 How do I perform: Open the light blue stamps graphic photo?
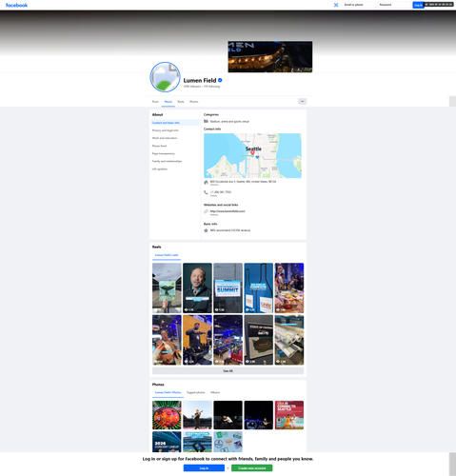click(228, 442)
